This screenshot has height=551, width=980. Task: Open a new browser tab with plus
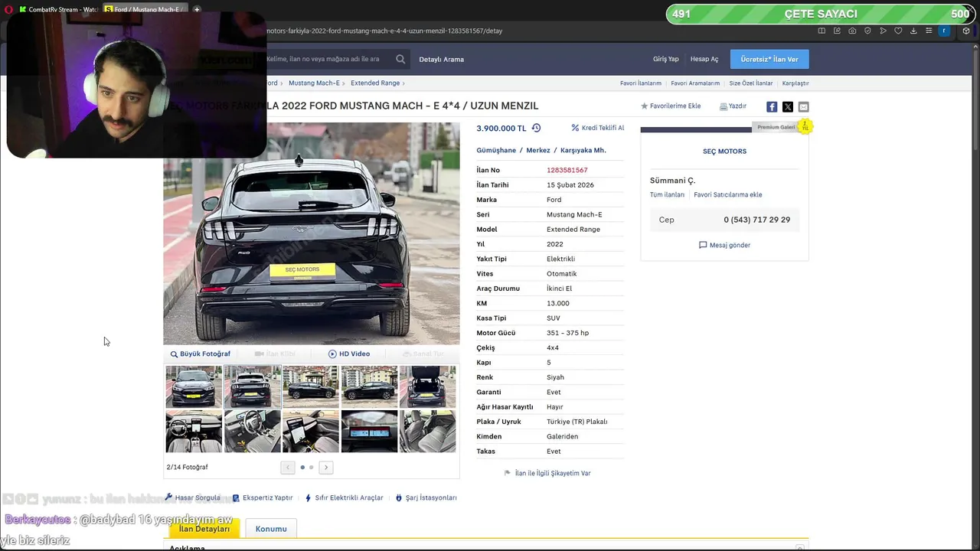(x=197, y=9)
